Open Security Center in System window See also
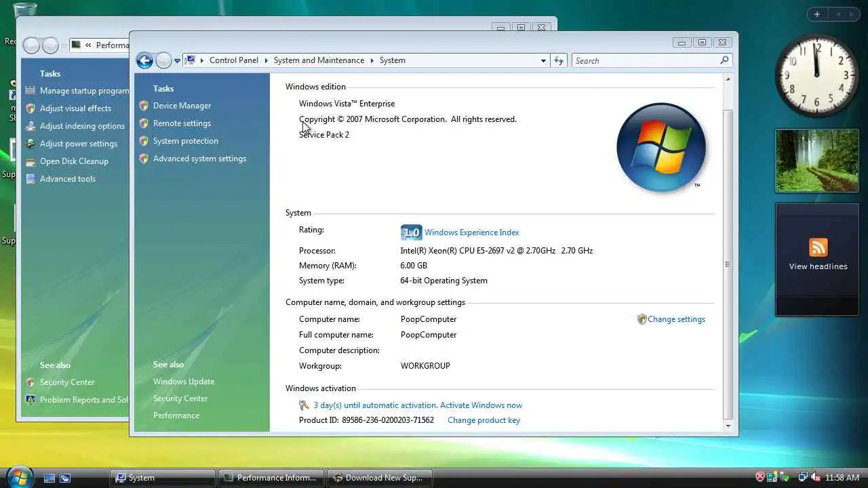Screen dimensions: 868x488 click(x=180, y=399)
